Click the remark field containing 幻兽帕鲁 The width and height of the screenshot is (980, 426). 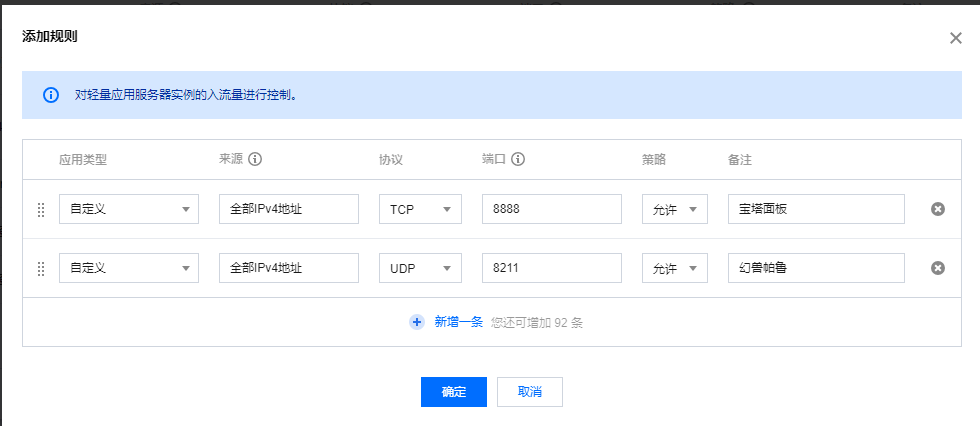pyautogui.click(x=816, y=268)
